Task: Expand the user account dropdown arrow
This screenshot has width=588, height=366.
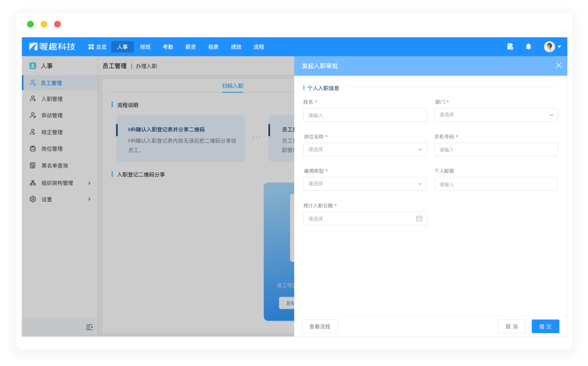Action: (559, 47)
